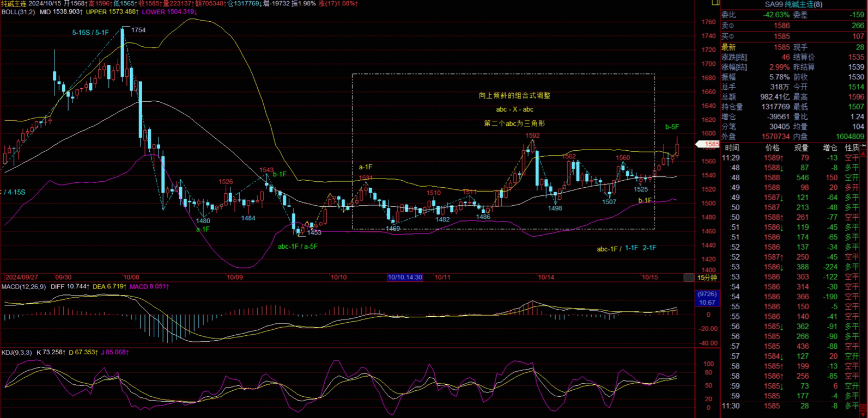Click the 11:29 tick row time
This screenshot has width=868, height=418.
pos(731,158)
